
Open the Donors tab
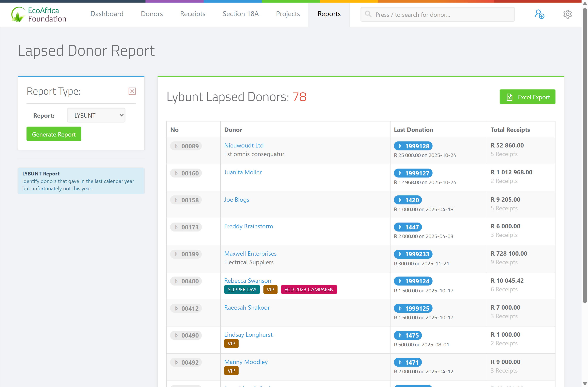point(152,14)
